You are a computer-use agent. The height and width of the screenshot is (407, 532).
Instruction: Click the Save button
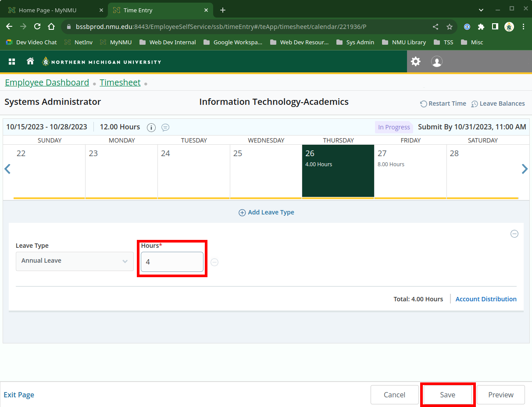(x=447, y=395)
